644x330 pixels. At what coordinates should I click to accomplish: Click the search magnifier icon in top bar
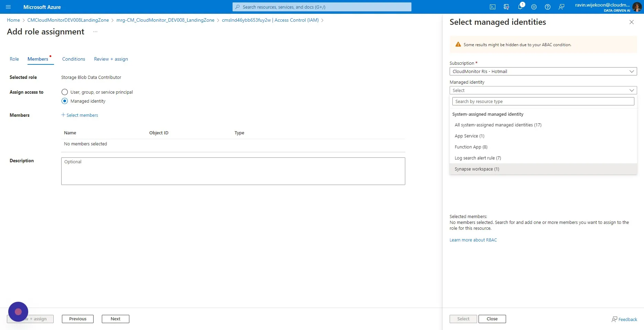[x=237, y=7]
